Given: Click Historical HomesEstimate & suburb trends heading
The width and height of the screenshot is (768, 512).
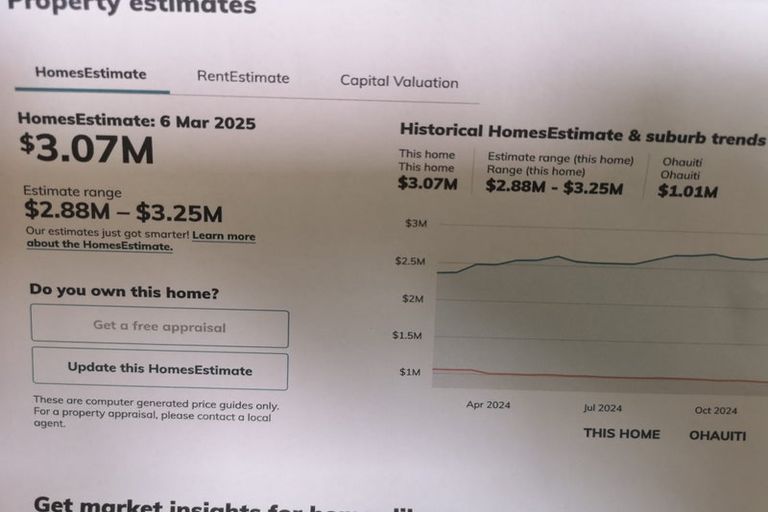Looking at the screenshot, I should 582,133.
